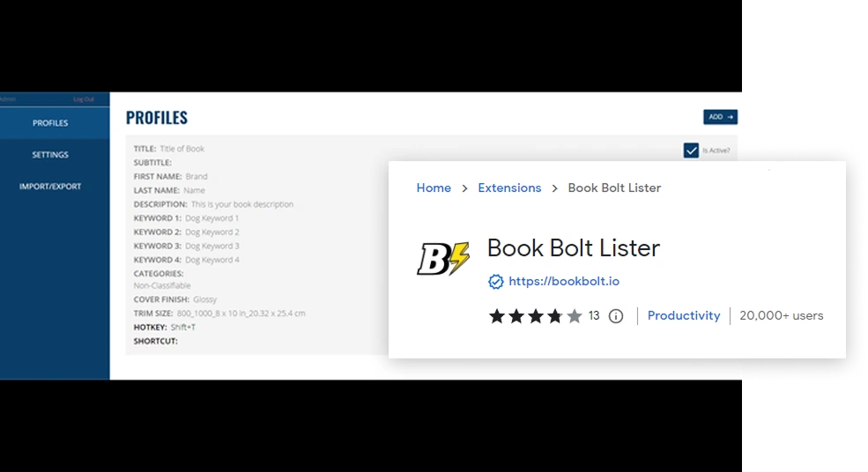This screenshot has height=472, width=868.
Task: Click the breadcrumb chevron after Extensions
Action: click(x=554, y=188)
